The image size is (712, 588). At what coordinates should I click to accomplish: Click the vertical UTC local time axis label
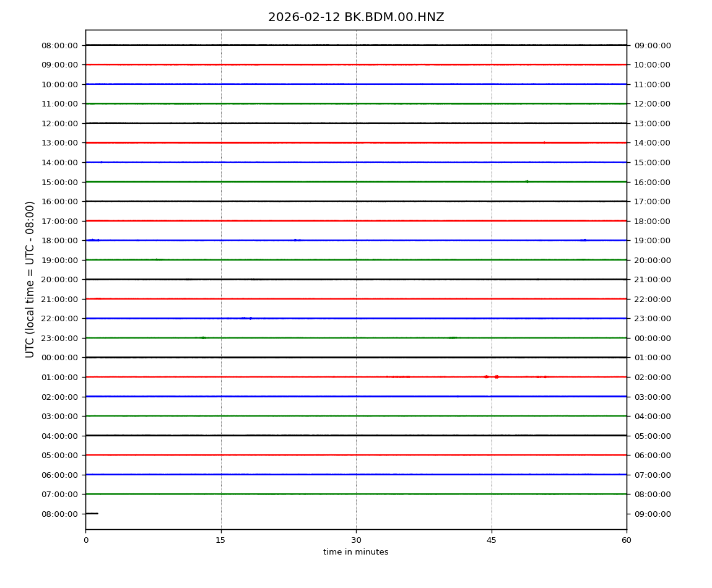(30, 279)
